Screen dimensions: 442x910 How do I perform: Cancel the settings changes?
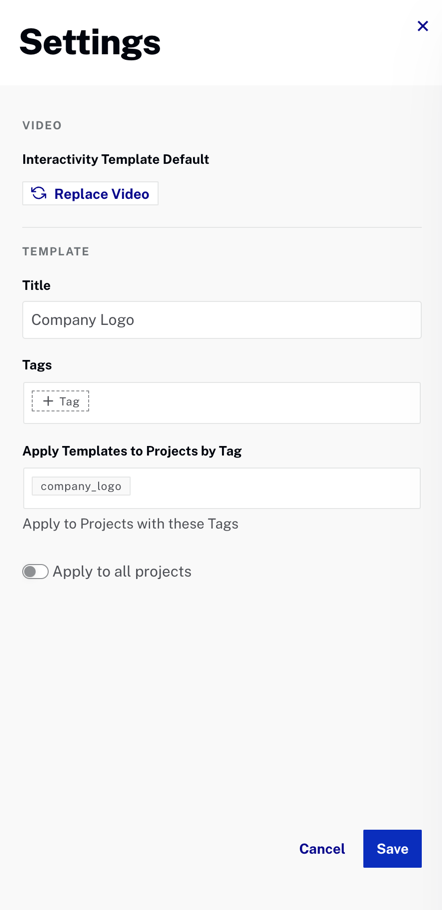[322, 848]
